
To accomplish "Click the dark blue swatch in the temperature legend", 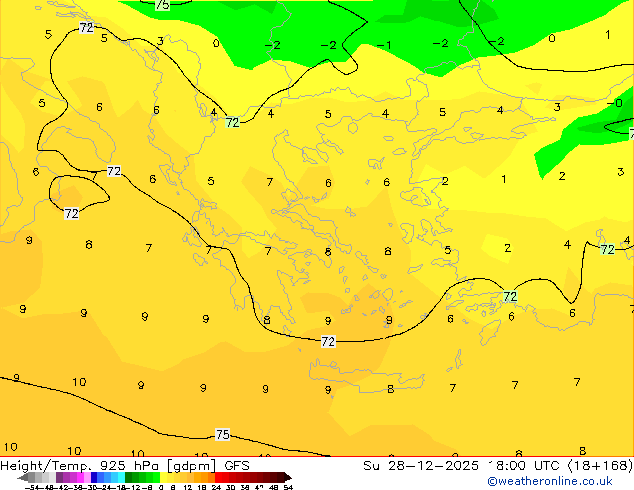I will tap(94, 477).
